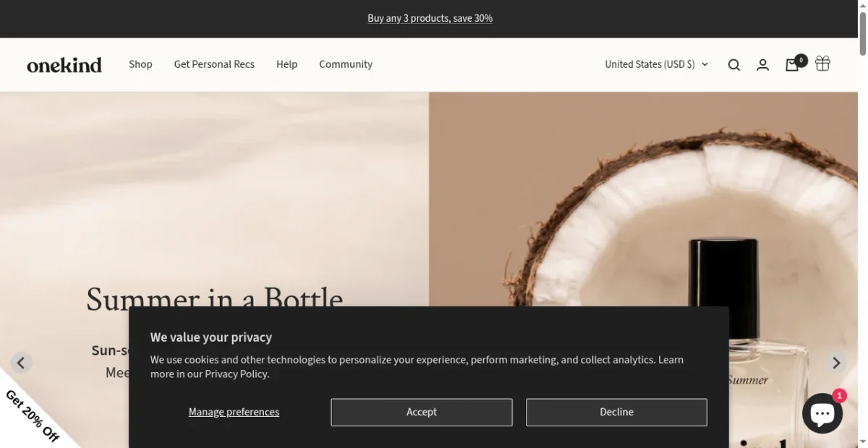Open the account profile icon
This screenshot has width=868, height=448.
click(x=762, y=65)
